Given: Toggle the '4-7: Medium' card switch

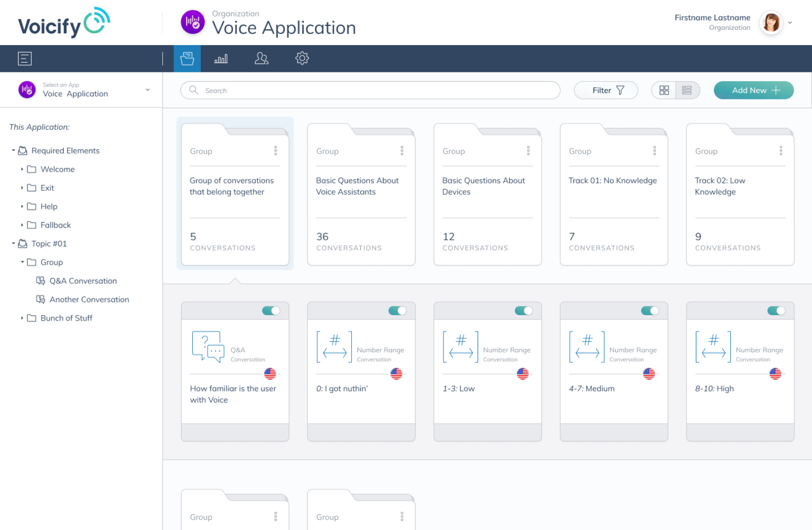Looking at the screenshot, I should coord(650,311).
